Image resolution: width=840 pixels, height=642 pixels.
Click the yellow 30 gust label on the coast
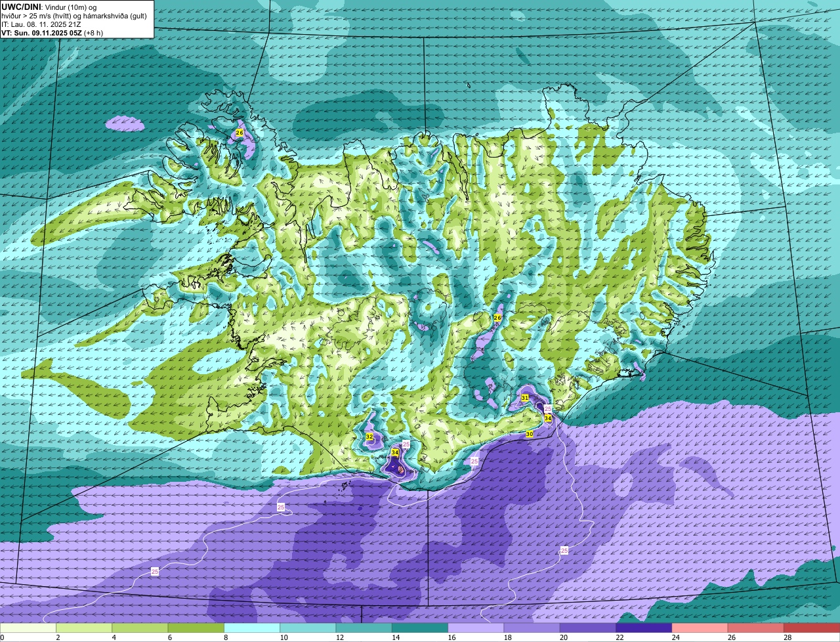[x=530, y=434]
